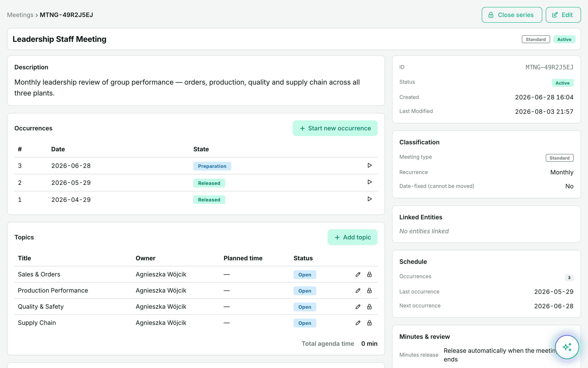
Task: Click the Agnieszka Wójcik owner for Quality & Safety
Action: (161, 307)
